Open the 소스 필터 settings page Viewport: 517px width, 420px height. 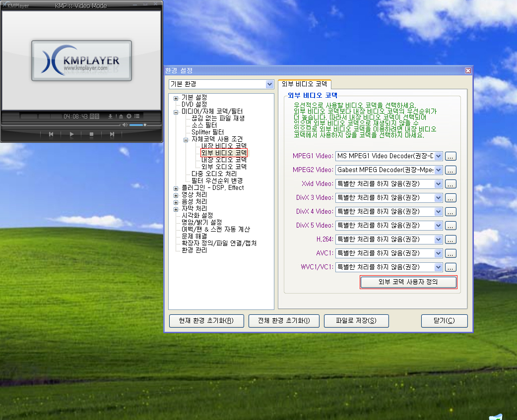pyautogui.click(x=204, y=125)
